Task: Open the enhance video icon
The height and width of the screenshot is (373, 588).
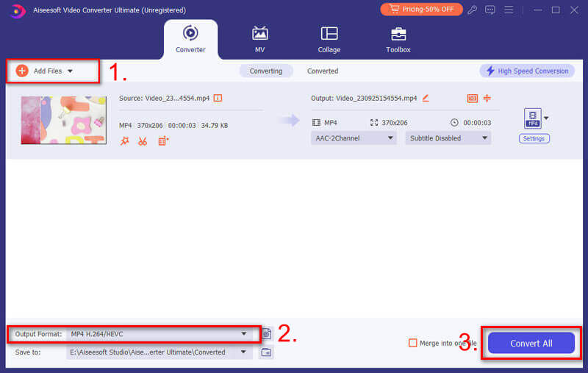Action: (x=163, y=141)
